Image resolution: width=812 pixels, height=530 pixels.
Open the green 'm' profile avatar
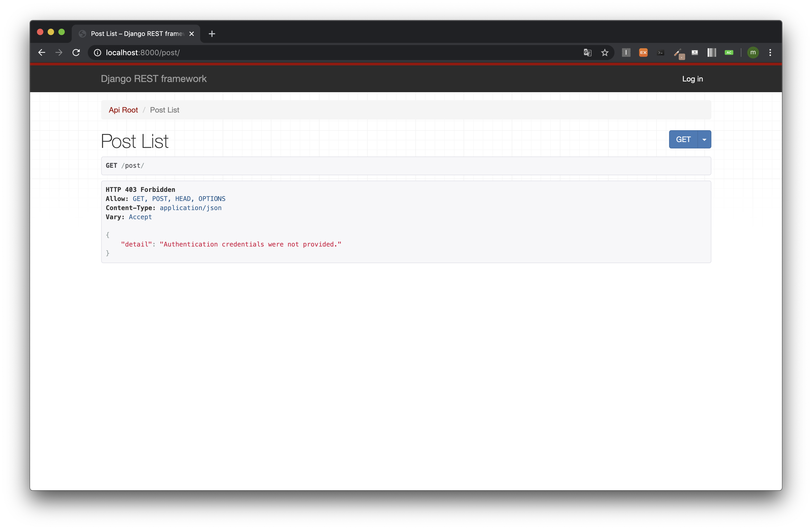[x=753, y=53]
